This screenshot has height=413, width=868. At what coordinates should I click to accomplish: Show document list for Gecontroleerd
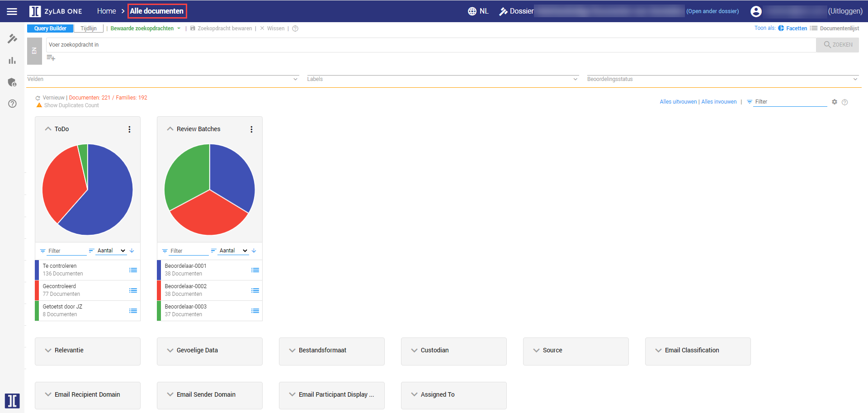pos(133,290)
